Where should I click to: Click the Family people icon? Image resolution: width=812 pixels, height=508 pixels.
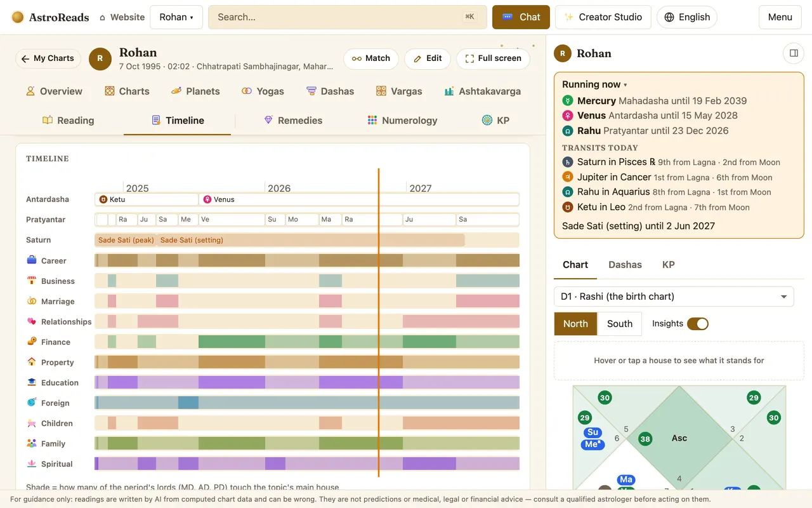(x=32, y=443)
